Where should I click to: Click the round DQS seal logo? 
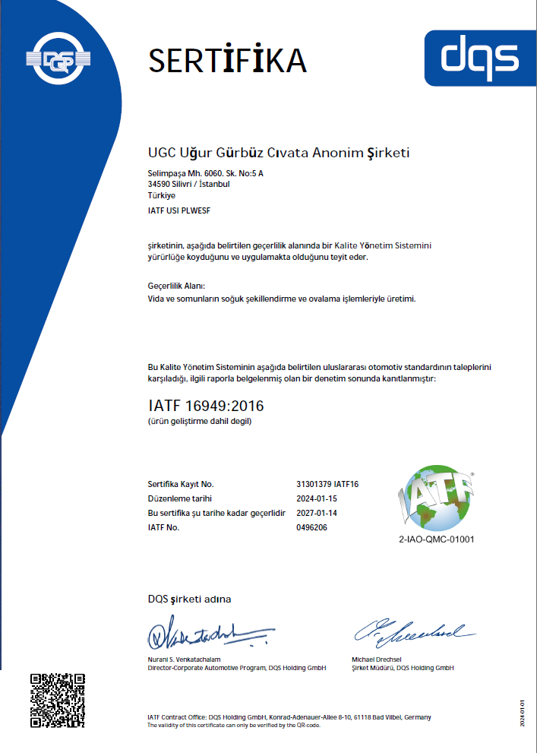click(x=58, y=59)
